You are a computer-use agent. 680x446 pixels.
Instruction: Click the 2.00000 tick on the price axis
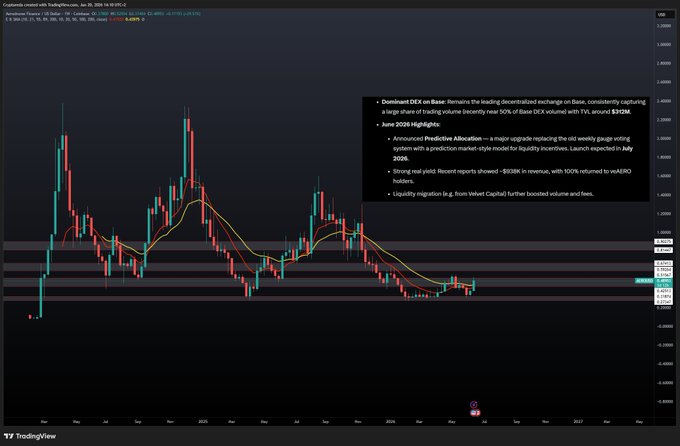664,138
